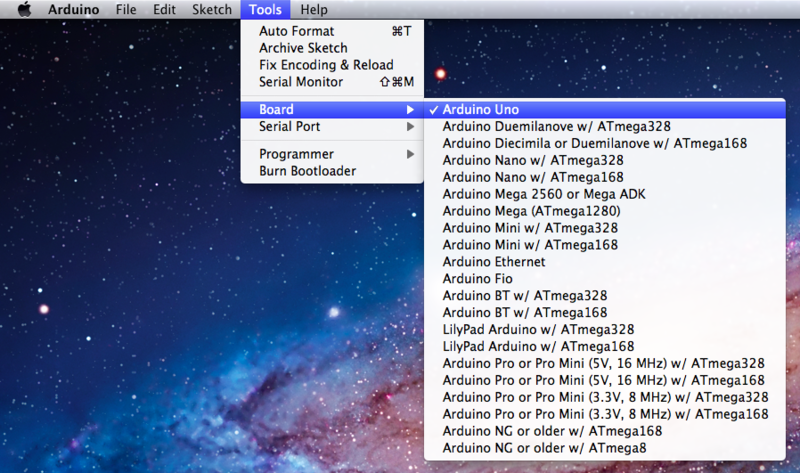Select the checked Arduino Uno board
The width and height of the screenshot is (800, 473).
(605, 110)
